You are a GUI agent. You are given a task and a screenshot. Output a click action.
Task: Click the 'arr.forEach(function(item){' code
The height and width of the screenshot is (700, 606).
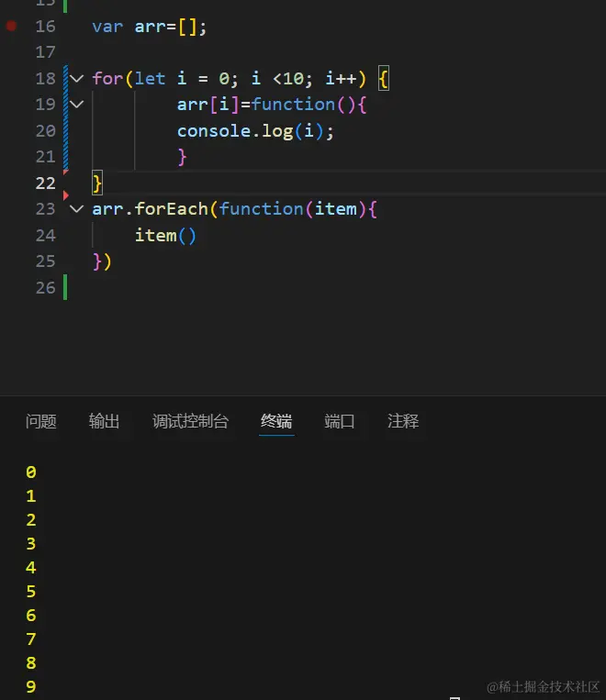click(x=235, y=209)
